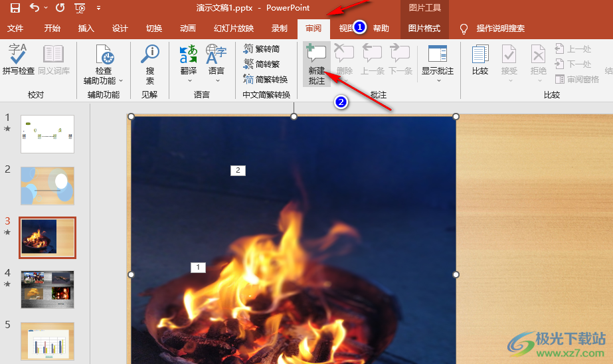Viewport: 613px width, 364px height.
Task: Click the top-middle resize handle of picture
Action: [x=294, y=116]
